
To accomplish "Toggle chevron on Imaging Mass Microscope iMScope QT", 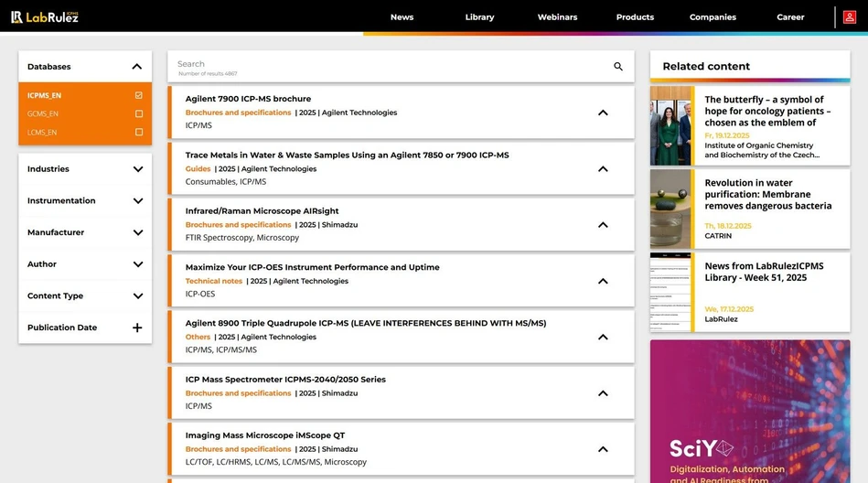I will (603, 448).
